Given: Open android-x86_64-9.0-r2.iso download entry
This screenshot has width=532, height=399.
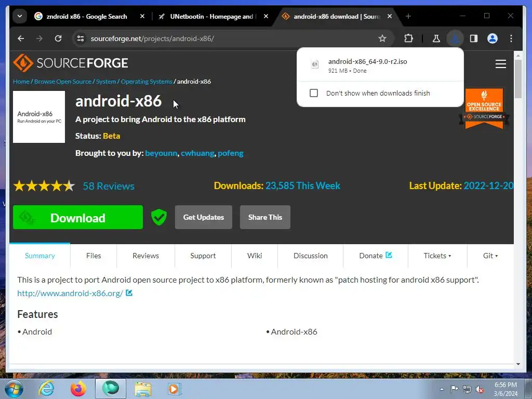Looking at the screenshot, I should click(380, 65).
